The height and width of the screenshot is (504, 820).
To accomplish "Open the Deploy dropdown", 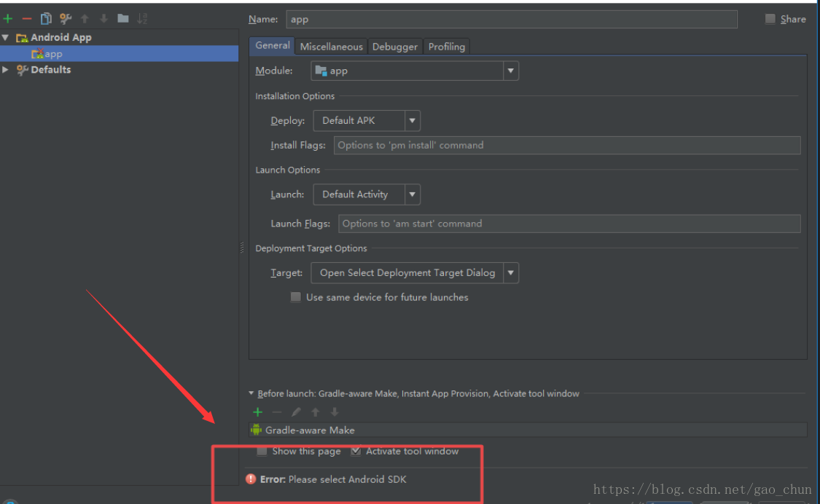I will (x=412, y=121).
